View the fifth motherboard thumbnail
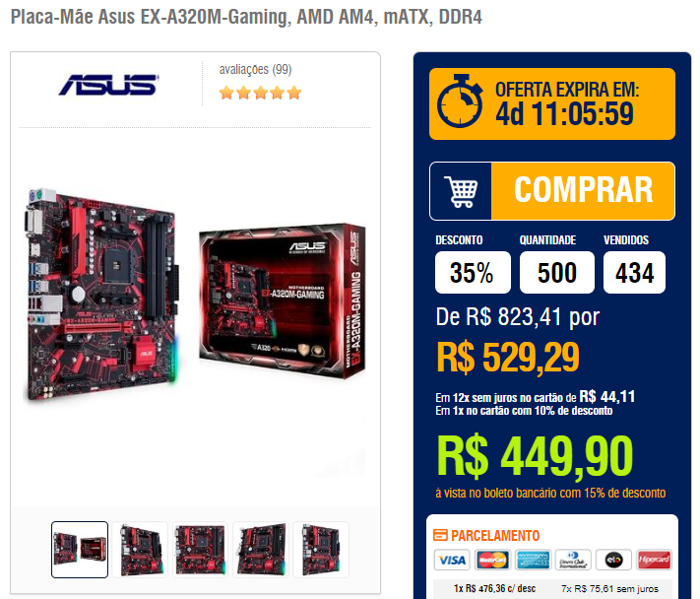 (x=321, y=550)
